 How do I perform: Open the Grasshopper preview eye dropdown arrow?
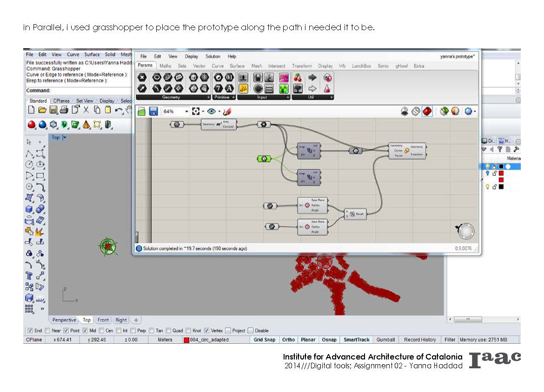[219, 111]
